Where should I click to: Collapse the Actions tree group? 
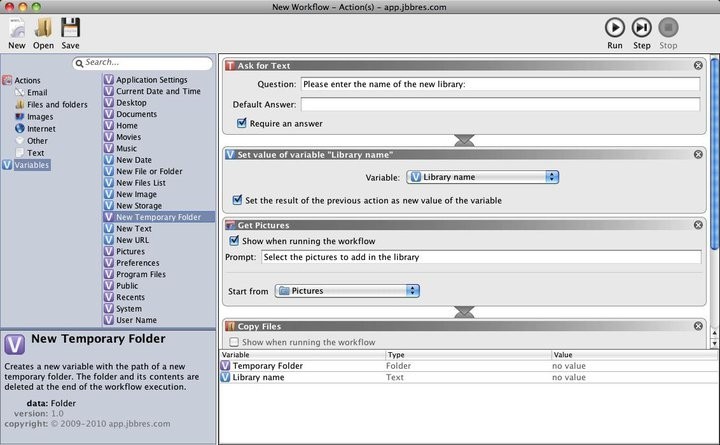coord(7,80)
